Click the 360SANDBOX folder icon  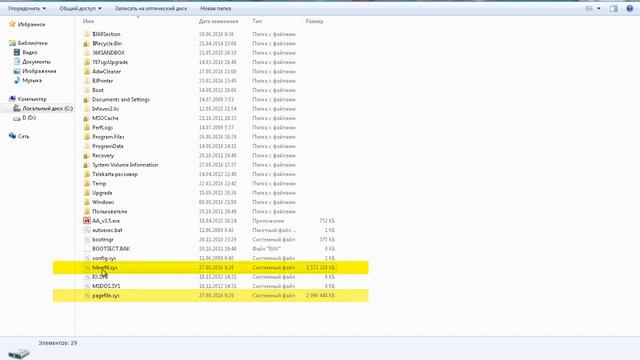point(87,53)
